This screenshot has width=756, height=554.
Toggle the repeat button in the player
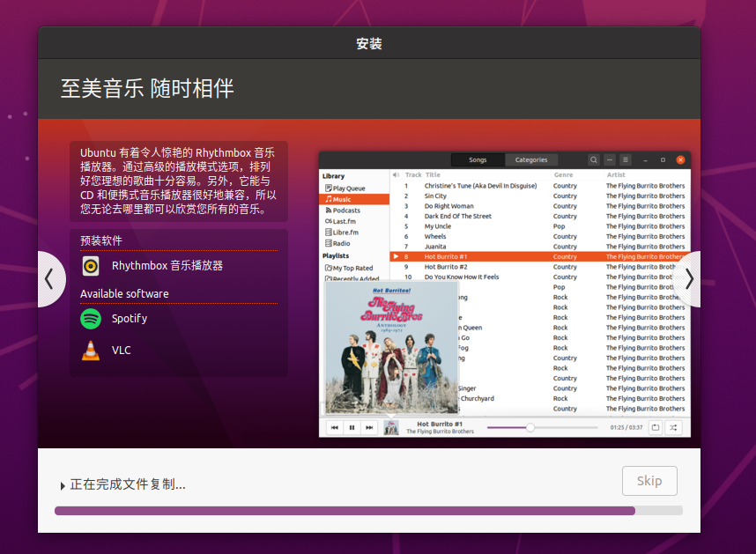click(656, 428)
